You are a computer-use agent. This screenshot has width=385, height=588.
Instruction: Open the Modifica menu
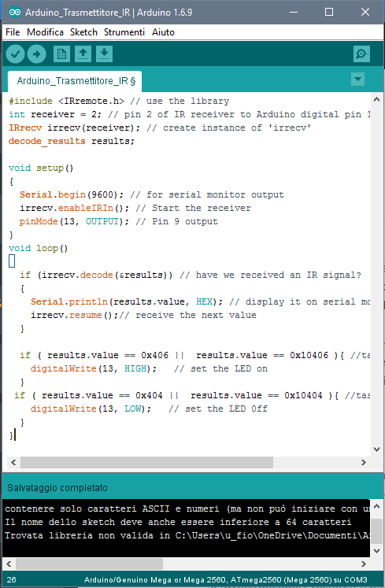(x=46, y=32)
